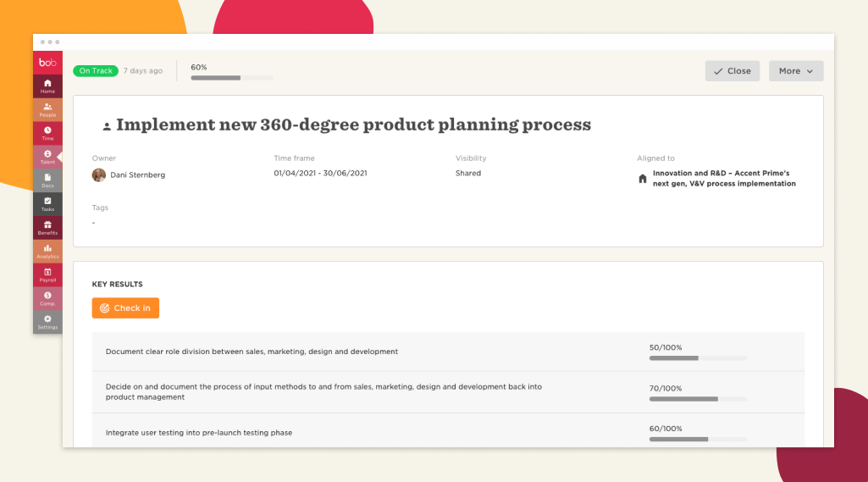This screenshot has height=482, width=868.
Task: Click the KEY RESULTS heading
Action: [x=118, y=285]
